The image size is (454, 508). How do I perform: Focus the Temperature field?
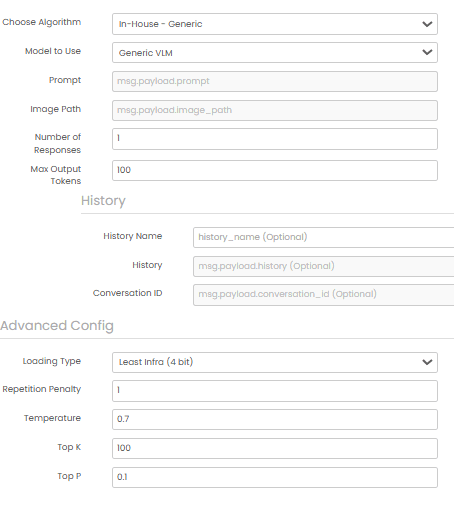(x=275, y=419)
